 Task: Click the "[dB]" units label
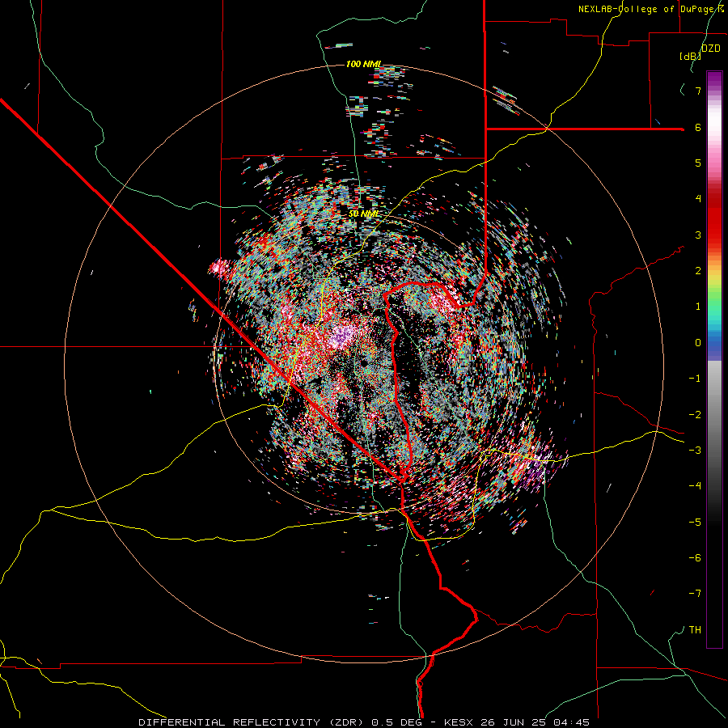click(691, 56)
